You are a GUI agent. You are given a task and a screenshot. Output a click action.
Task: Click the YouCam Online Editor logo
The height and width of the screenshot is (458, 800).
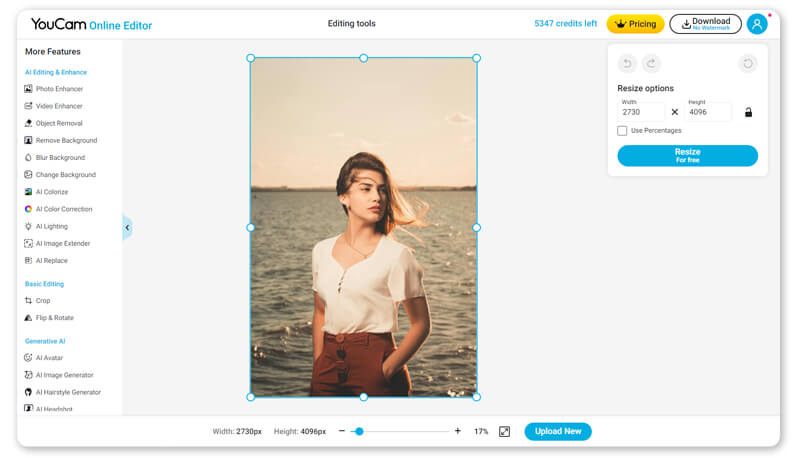coord(91,24)
